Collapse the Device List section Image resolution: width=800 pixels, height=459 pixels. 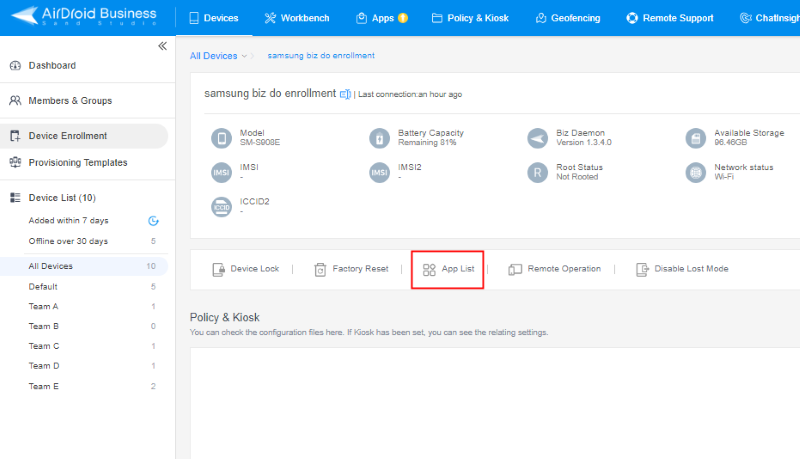15,198
